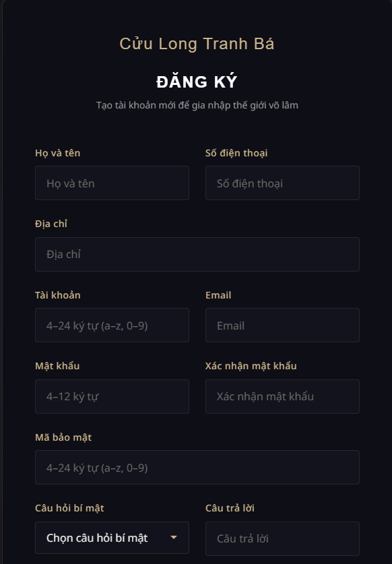Click the 'Tài khoản' field label text

pos(57,295)
